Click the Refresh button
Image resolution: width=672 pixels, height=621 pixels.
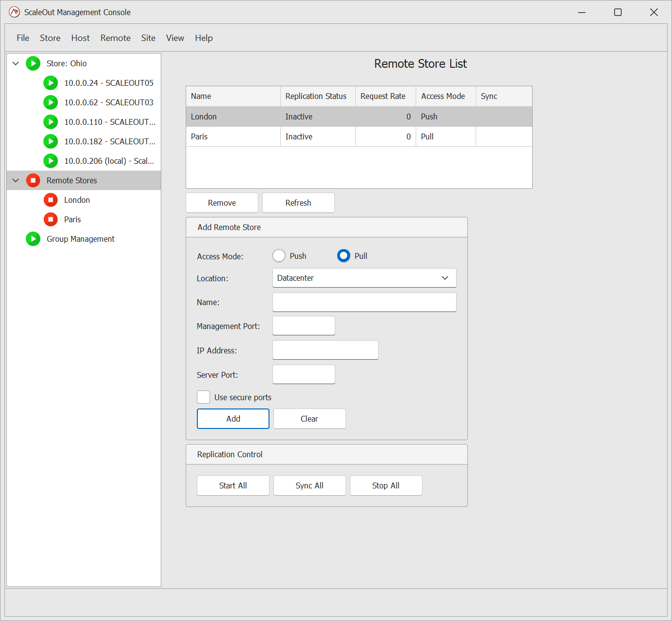coord(298,203)
